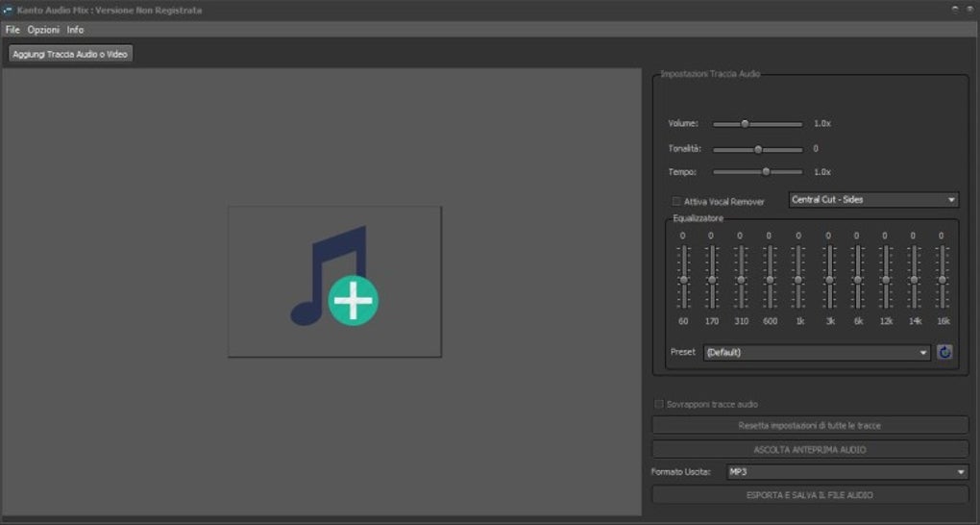Image resolution: width=980 pixels, height=525 pixels.
Task: Click the music note add-track icon
Action: (x=334, y=281)
